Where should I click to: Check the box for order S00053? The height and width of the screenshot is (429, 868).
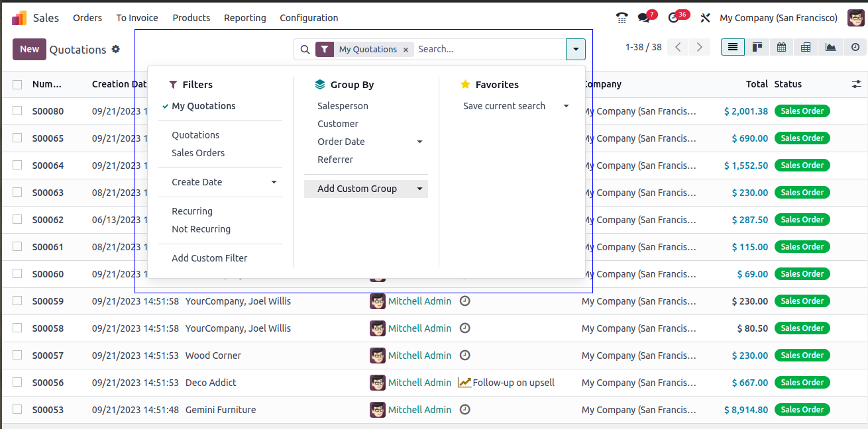coord(17,410)
